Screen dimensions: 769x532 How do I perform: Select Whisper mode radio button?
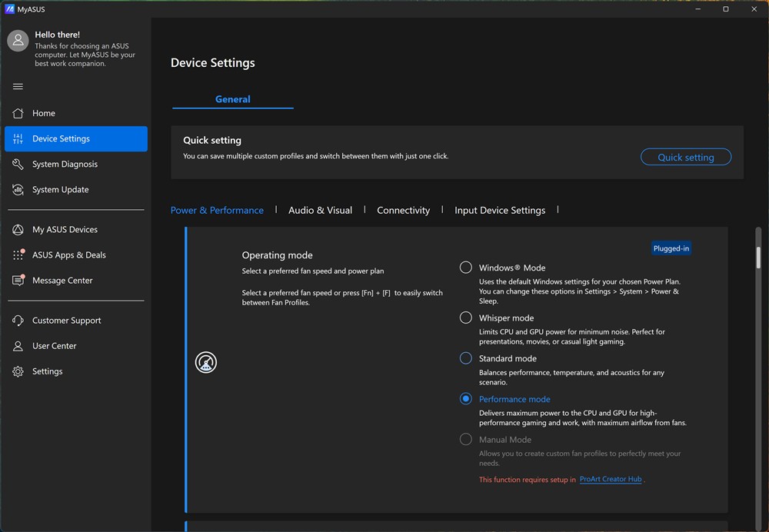pyautogui.click(x=465, y=318)
